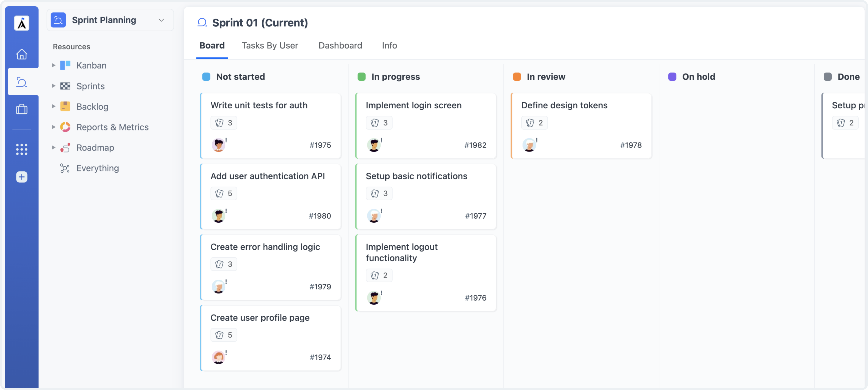868x390 pixels.
Task: Expand the Kanban tree item
Action: point(53,65)
